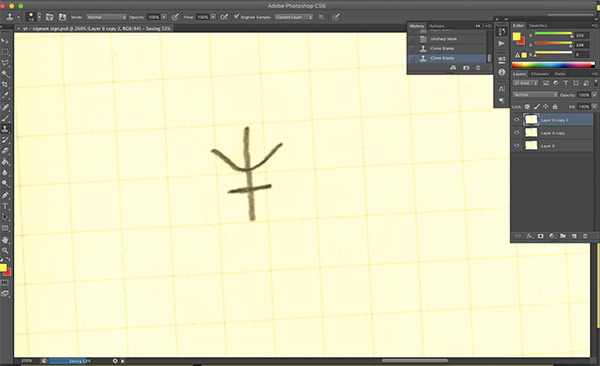The height and width of the screenshot is (366, 600).
Task: Add a layer mask from Layers footer
Action: 540,236
